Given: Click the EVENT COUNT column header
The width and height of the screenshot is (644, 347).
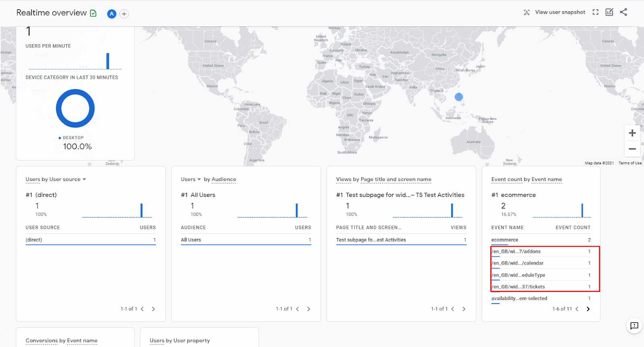Looking at the screenshot, I should coord(573,228).
